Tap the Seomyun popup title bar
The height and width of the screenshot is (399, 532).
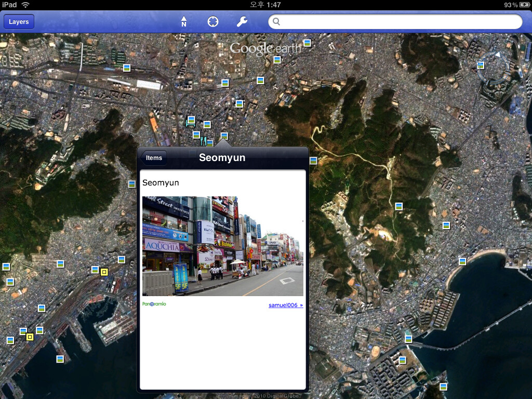222,157
